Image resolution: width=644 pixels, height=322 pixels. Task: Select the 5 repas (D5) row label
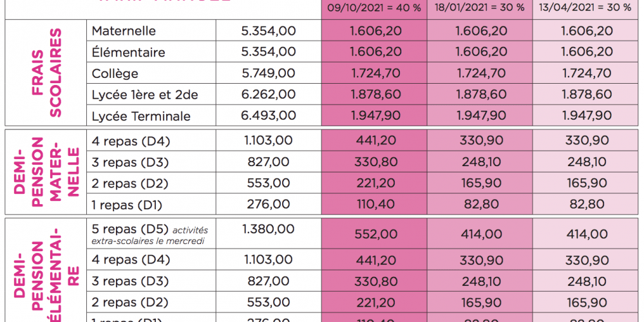pyautogui.click(x=129, y=229)
